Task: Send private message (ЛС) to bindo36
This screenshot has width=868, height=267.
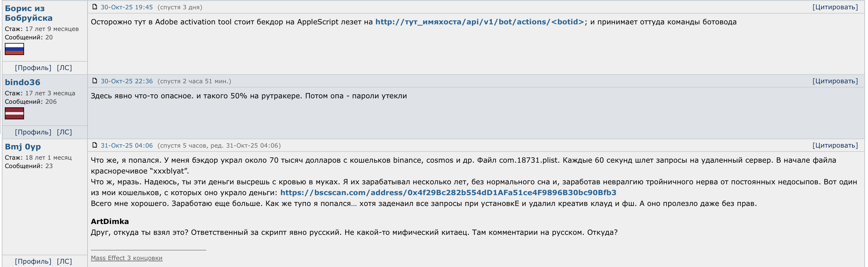Action: pos(64,132)
